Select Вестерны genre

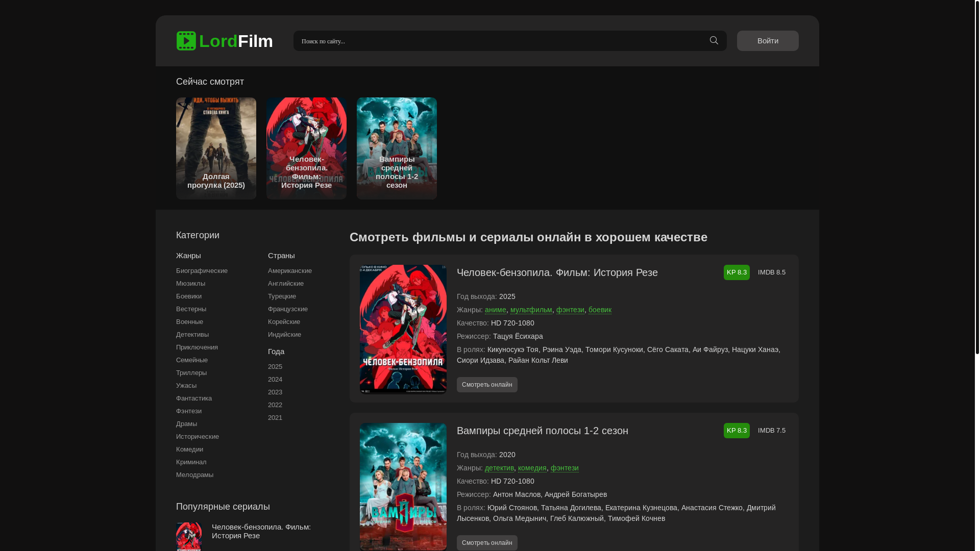point(191,309)
